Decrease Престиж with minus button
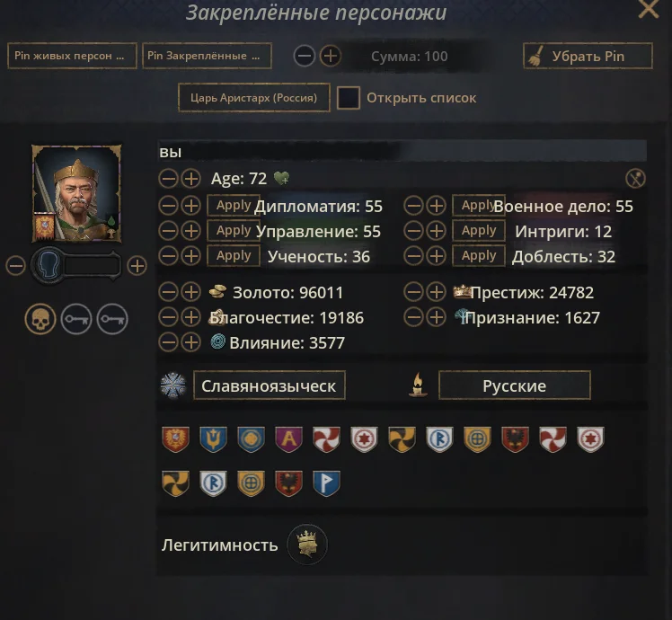The height and width of the screenshot is (620, 672). 413,292
